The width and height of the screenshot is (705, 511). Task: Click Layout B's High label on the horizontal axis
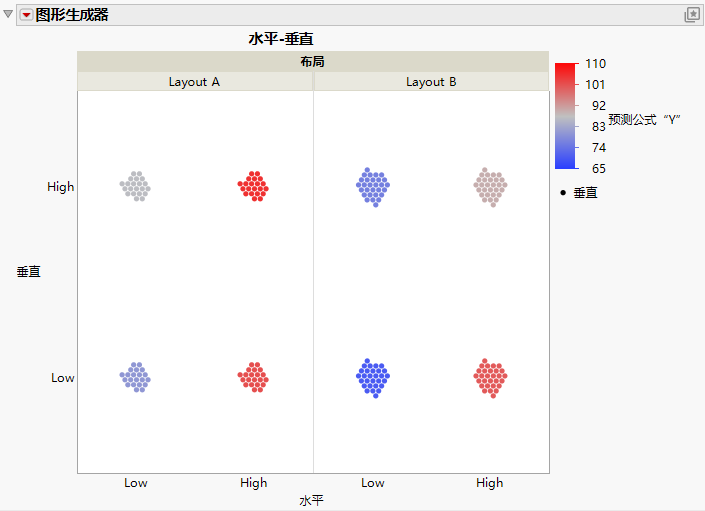(490, 483)
